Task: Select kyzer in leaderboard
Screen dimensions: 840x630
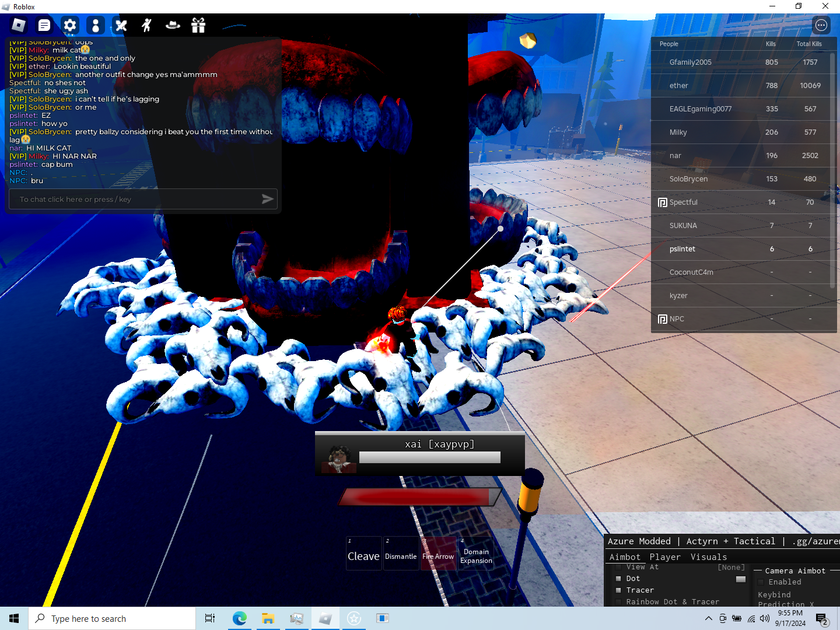Action: pos(744,296)
